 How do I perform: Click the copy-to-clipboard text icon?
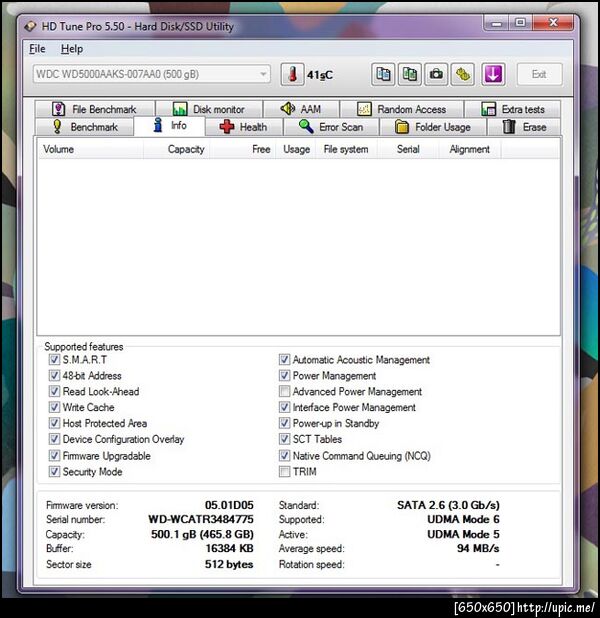coord(383,74)
